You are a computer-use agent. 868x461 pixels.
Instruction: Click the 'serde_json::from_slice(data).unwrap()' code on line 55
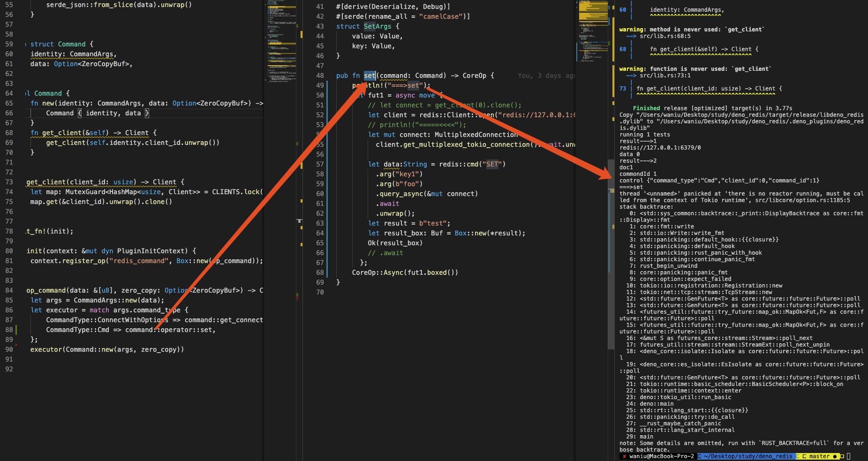click(119, 5)
